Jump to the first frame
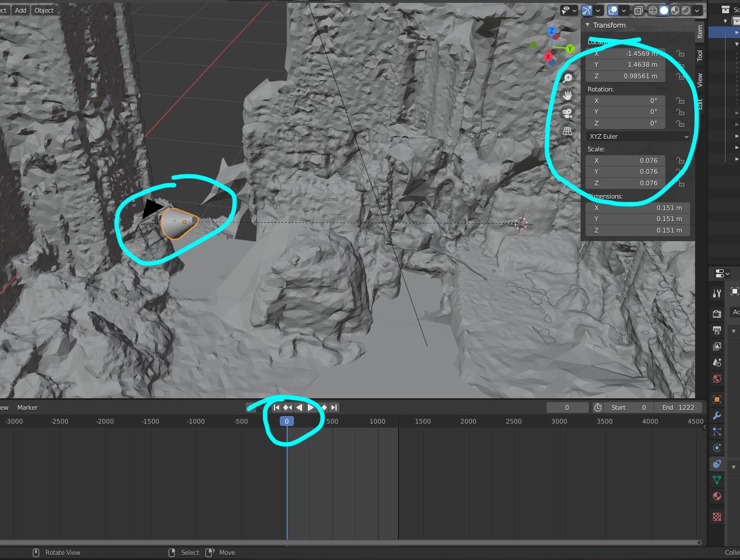The image size is (740, 560). [276, 407]
